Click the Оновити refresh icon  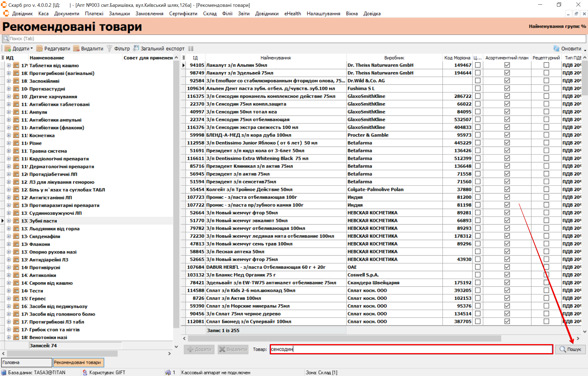556,48
